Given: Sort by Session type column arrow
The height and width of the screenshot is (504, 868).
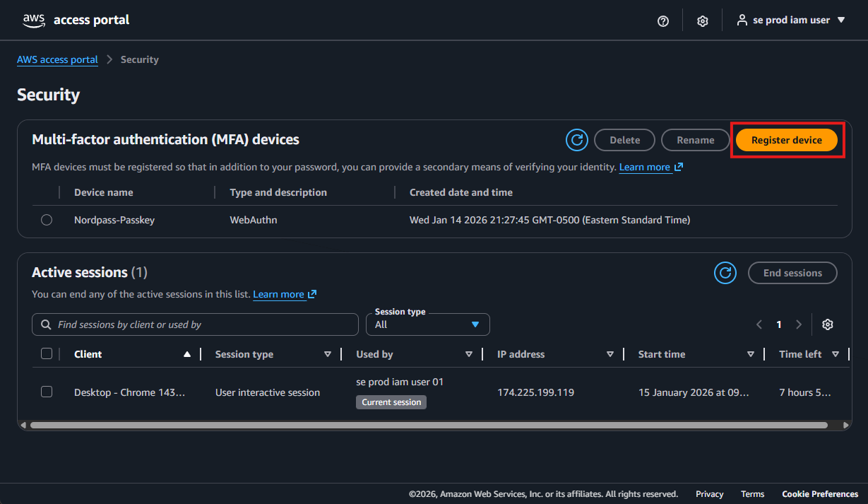Looking at the screenshot, I should pyautogui.click(x=328, y=354).
